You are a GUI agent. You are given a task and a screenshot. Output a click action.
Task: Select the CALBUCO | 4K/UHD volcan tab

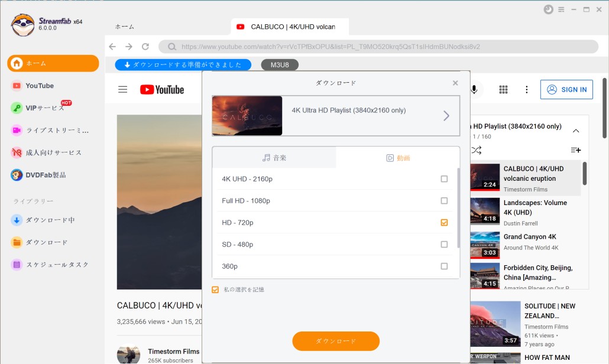pos(289,27)
